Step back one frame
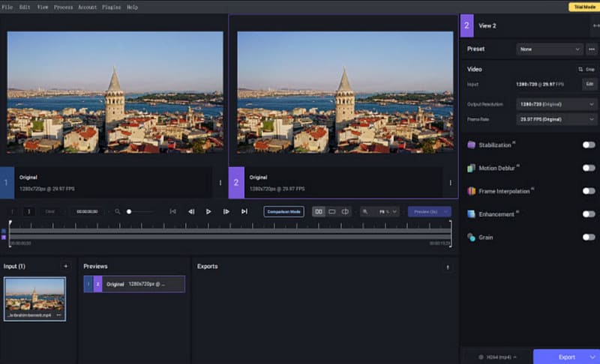The height and width of the screenshot is (364, 600). click(x=191, y=212)
